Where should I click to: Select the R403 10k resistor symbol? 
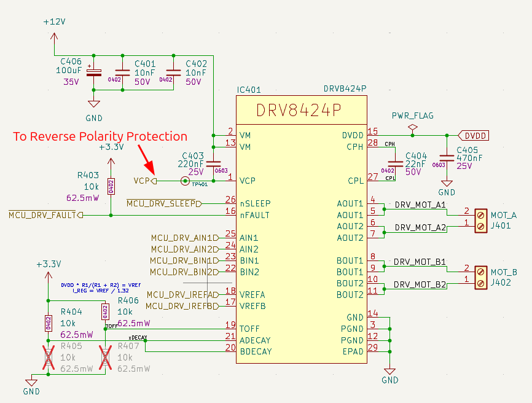pyautogui.click(x=111, y=187)
